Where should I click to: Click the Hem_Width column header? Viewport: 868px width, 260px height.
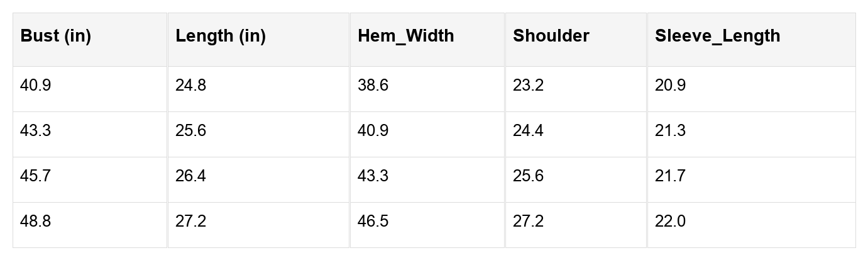(x=405, y=36)
